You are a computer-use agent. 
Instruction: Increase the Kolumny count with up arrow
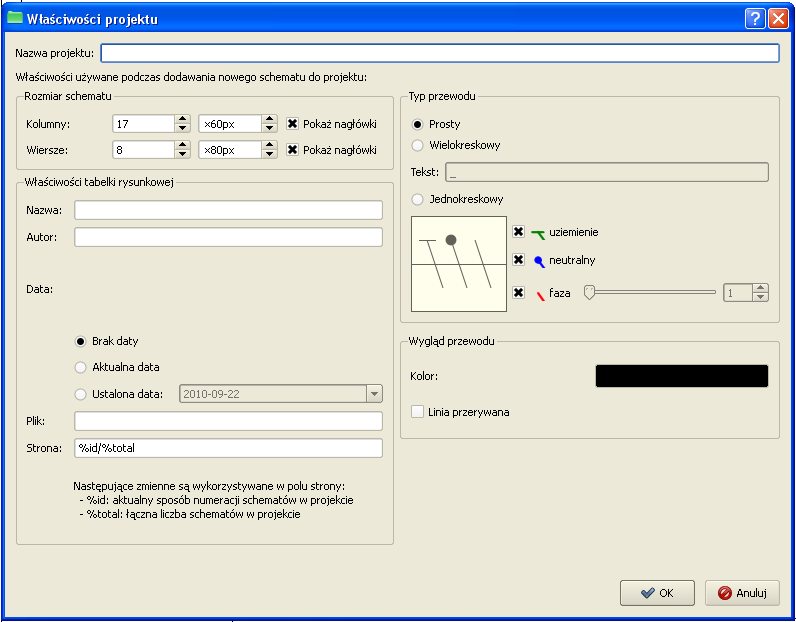click(x=182, y=119)
